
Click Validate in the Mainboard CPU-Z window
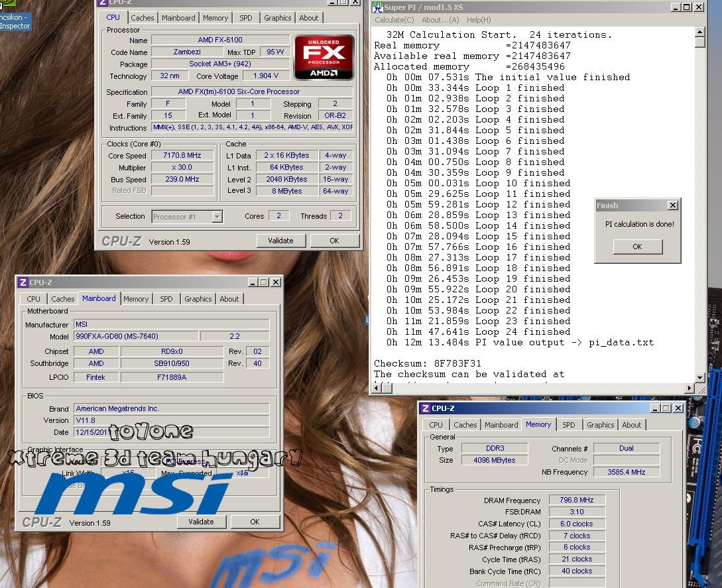pos(202,522)
